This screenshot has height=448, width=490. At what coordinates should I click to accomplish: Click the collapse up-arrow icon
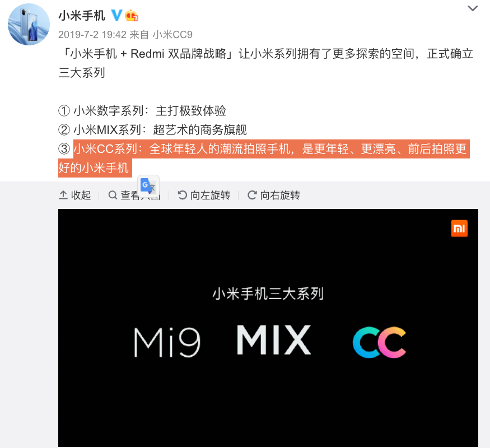click(63, 195)
